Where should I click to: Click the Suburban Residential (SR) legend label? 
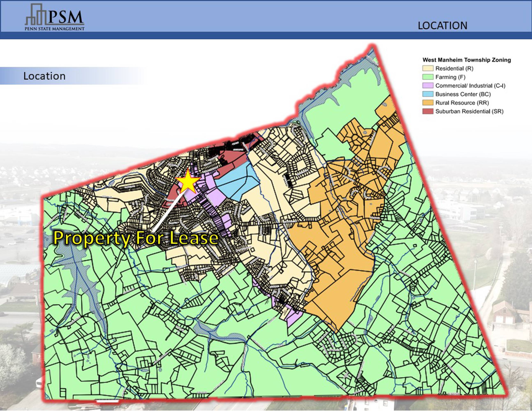pos(469,112)
